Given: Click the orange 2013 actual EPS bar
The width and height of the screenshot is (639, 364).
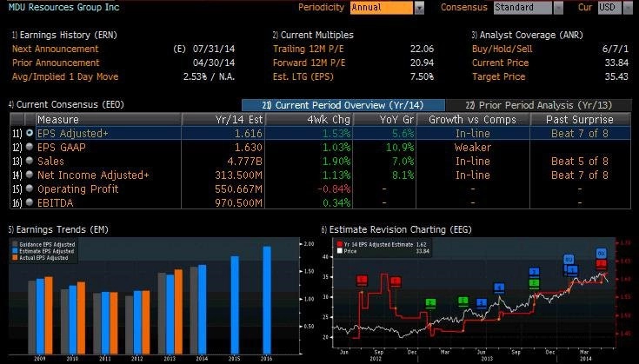Looking at the screenshot, I should [178, 312].
